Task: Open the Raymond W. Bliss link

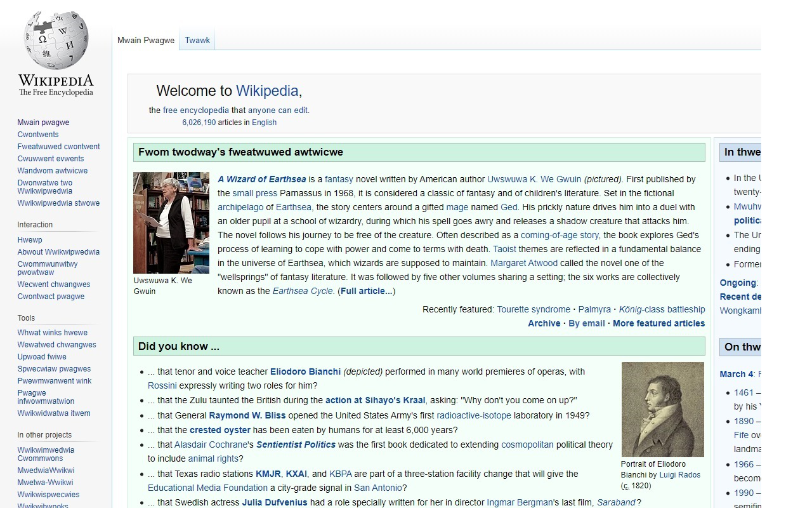Action: pos(247,415)
